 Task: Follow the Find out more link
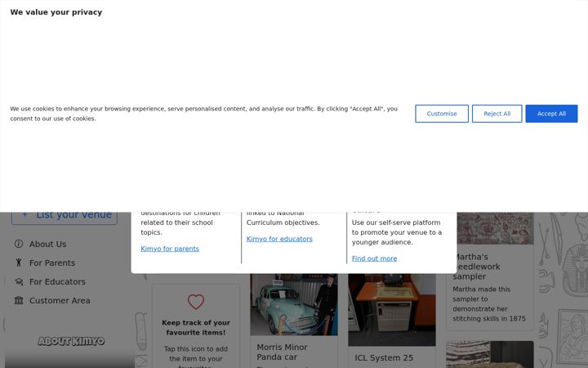click(x=374, y=258)
